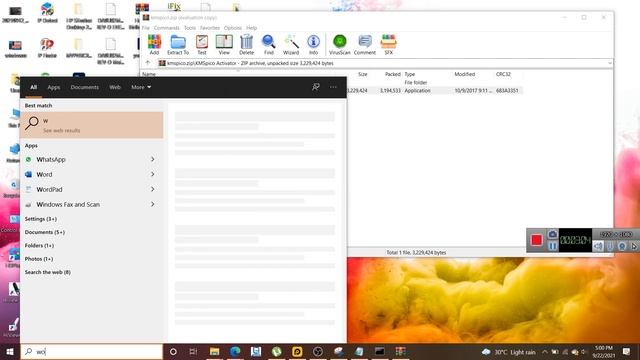The width and height of the screenshot is (640, 360).
Task: Sort by the Modified column header
Action: pyautogui.click(x=464, y=74)
